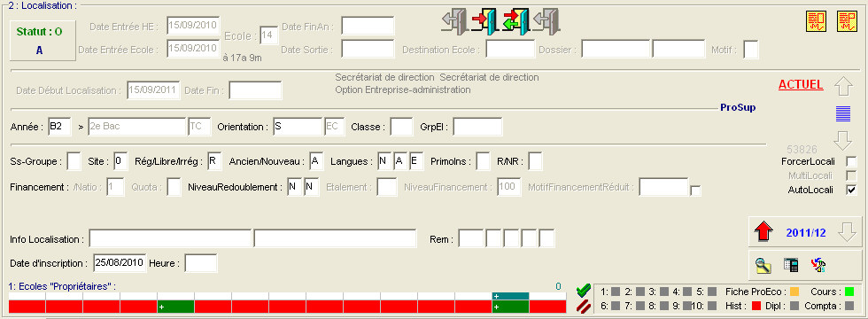This screenshot has height=319, width=868.
Task: Open the calculator table icon
Action: click(x=790, y=265)
